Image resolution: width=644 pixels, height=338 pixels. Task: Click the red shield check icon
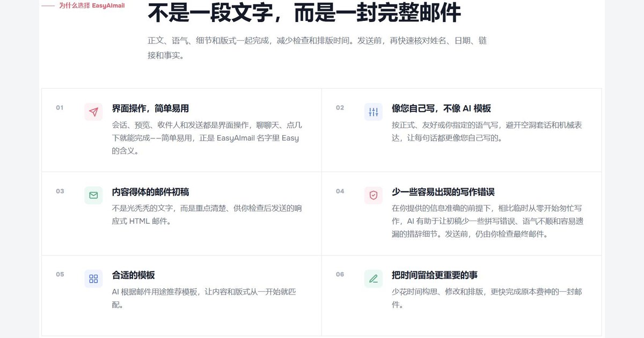(x=374, y=195)
